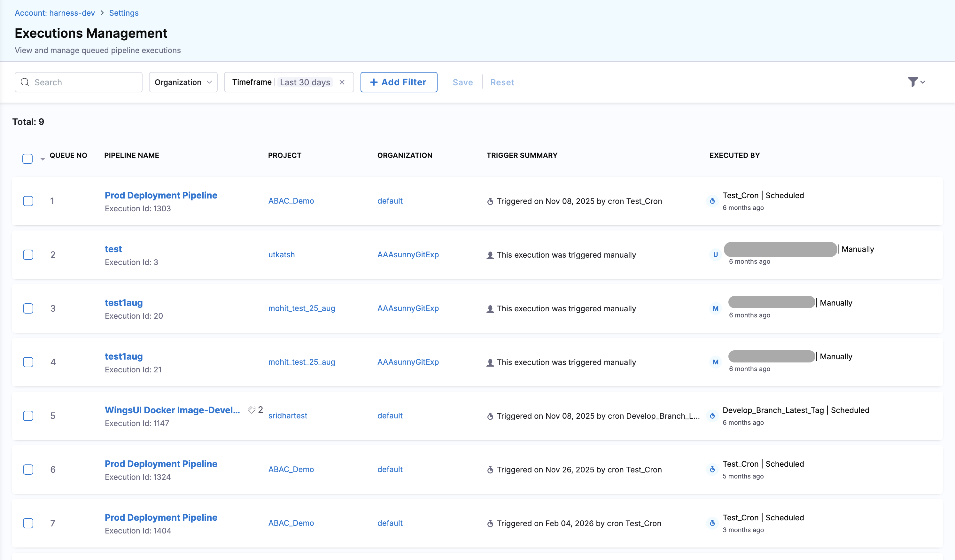Toggle the select-all header checkbox
This screenshot has height=560, width=955.
pyautogui.click(x=28, y=158)
